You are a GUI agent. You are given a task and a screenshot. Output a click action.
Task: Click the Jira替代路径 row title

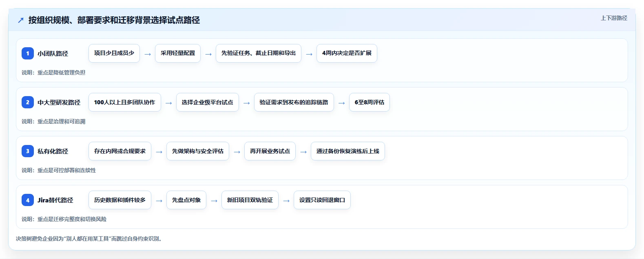[x=55, y=200]
